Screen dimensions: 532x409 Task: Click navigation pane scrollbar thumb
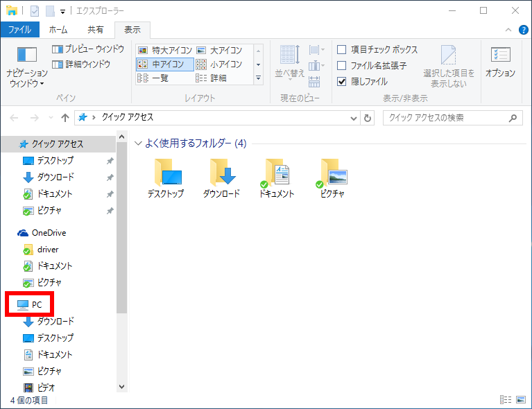121,228
